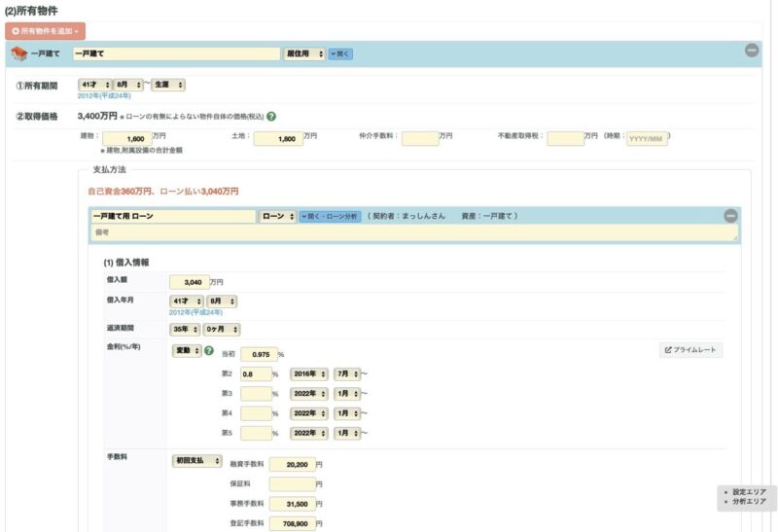The width and height of the screenshot is (778, 532).
Task: Edit the 建物 price field 1,600
Action: pyautogui.click(x=127, y=139)
